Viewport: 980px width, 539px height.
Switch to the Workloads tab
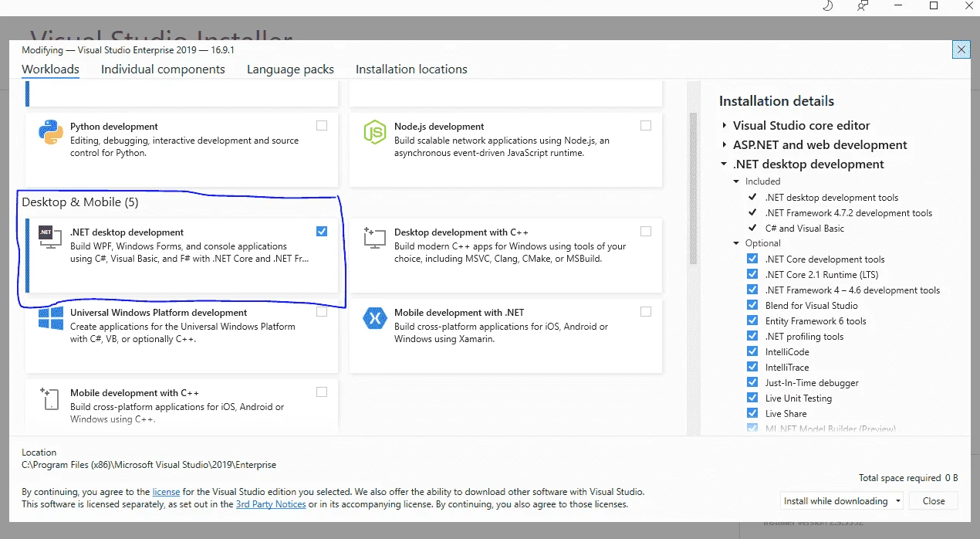click(x=50, y=69)
